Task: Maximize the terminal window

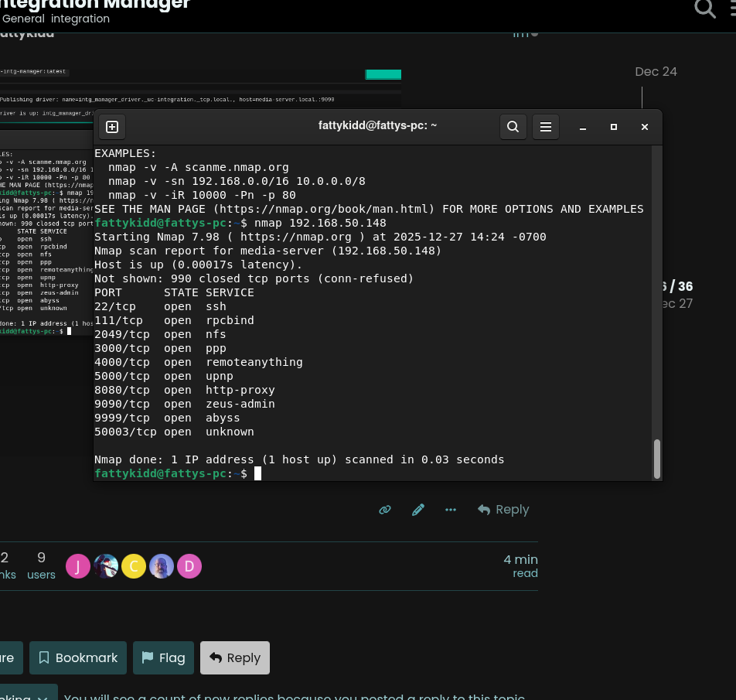Action: pyautogui.click(x=614, y=127)
